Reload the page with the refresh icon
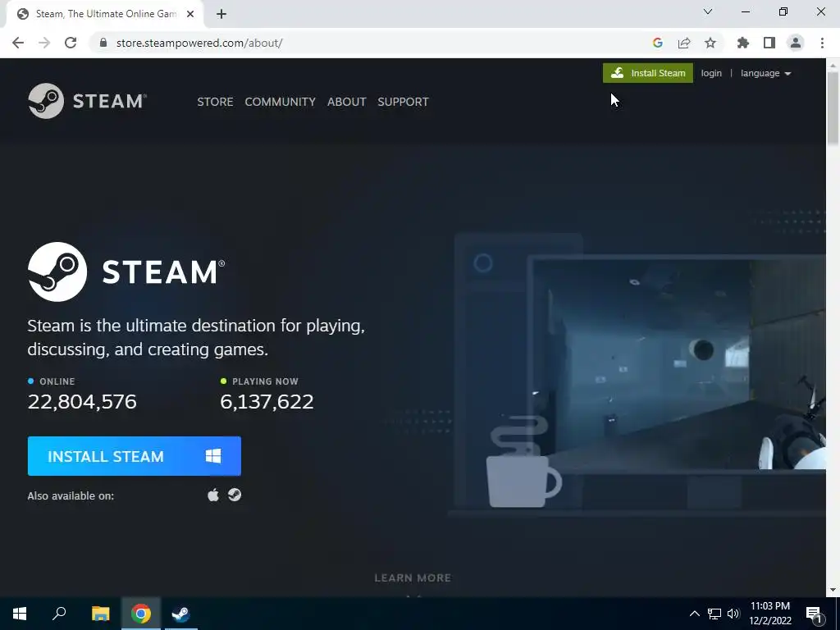This screenshot has height=630, width=840. (x=71, y=43)
